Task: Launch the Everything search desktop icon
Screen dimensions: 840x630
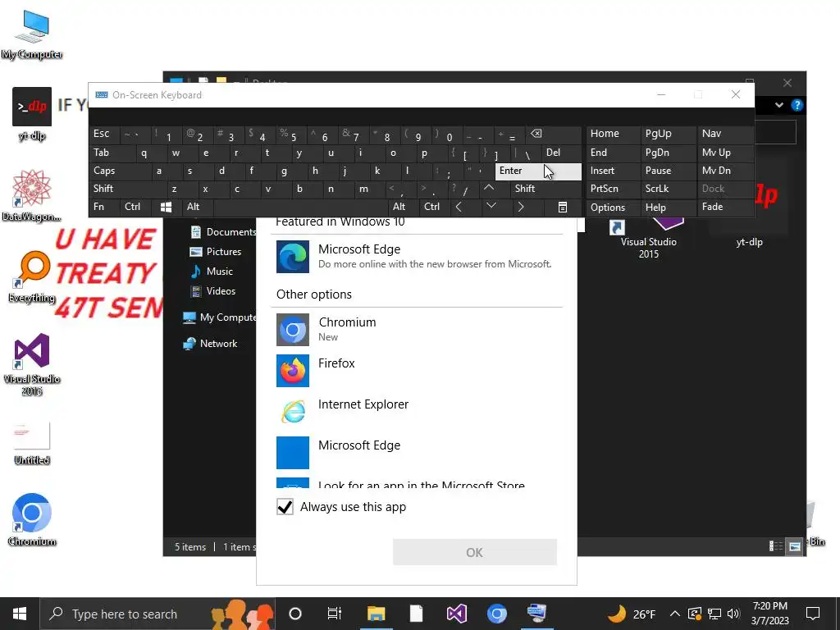Action: coord(32,277)
